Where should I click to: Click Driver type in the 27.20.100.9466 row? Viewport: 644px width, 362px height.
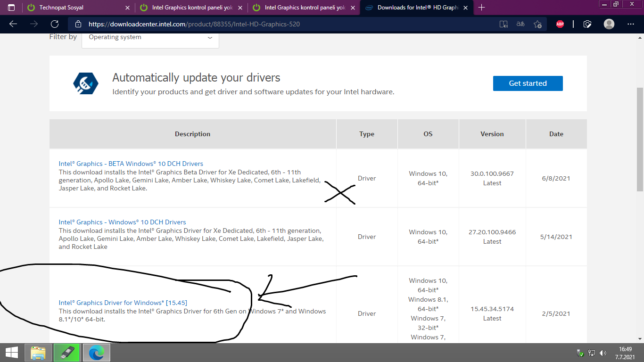pyautogui.click(x=367, y=237)
